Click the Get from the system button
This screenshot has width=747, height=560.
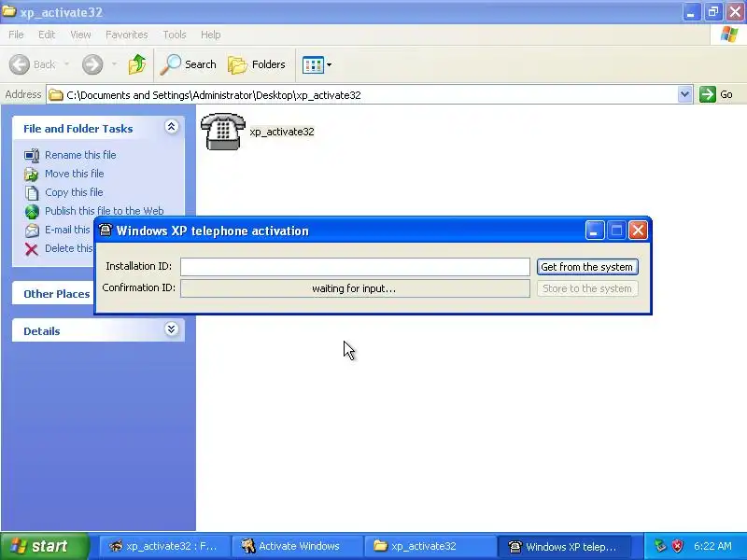(x=587, y=267)
